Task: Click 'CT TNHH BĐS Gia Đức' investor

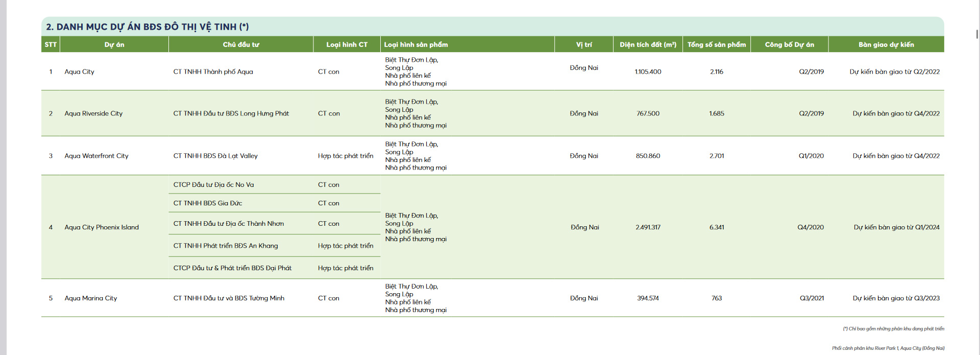Action: [208, 203]
